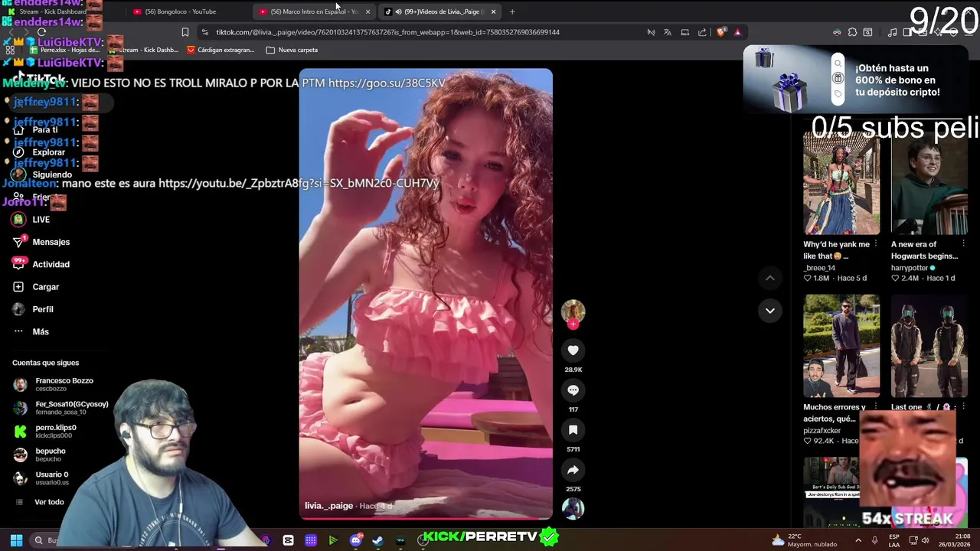Like the video with the heart icon
Image resolution: width=980 pixels, height=551 pixels.
573,350
